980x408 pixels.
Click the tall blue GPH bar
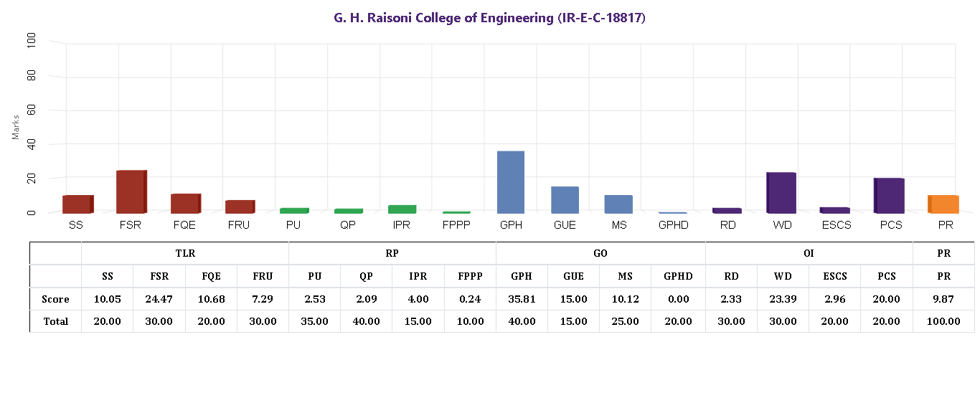pos(510,182)
